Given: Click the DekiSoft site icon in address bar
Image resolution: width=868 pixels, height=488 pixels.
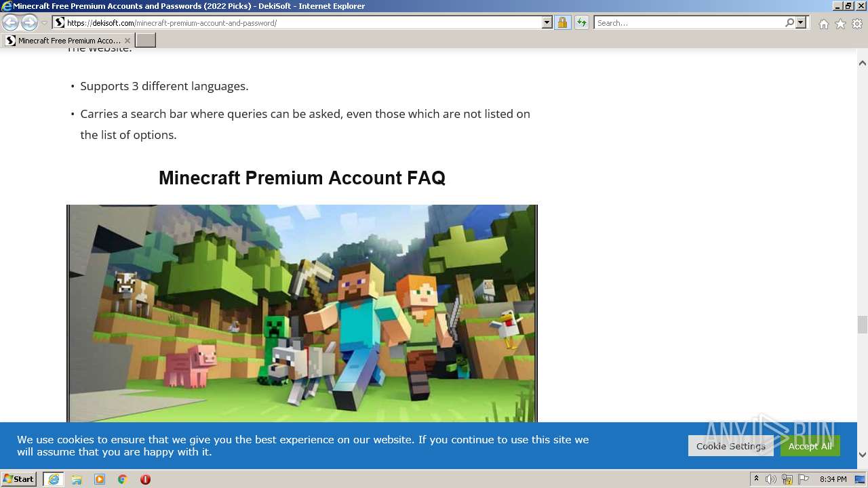Looking at the screenshot, I should pos(60,23).
